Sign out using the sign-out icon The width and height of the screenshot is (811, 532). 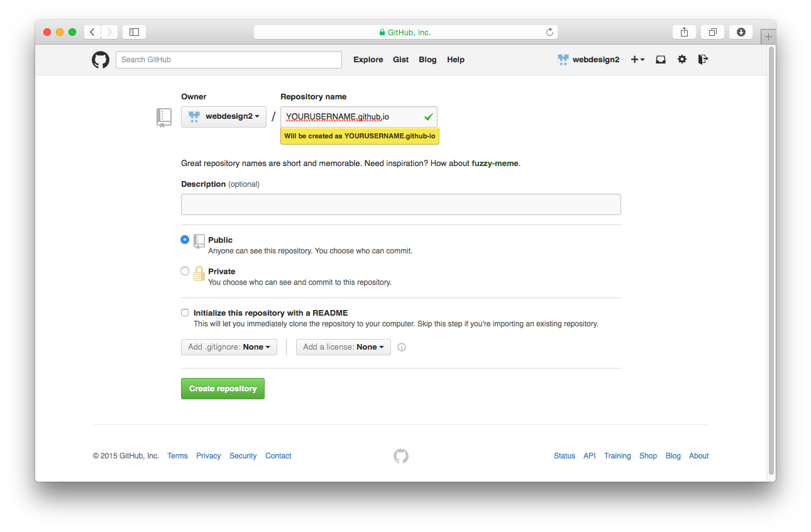702,59
